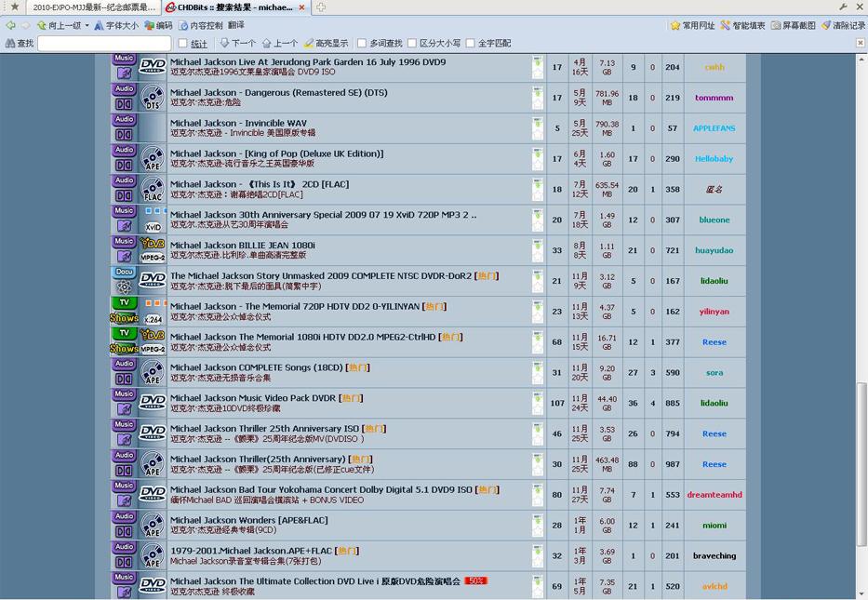
Task: Click 翻译 translate toolbar item
Action: [235, 25]
